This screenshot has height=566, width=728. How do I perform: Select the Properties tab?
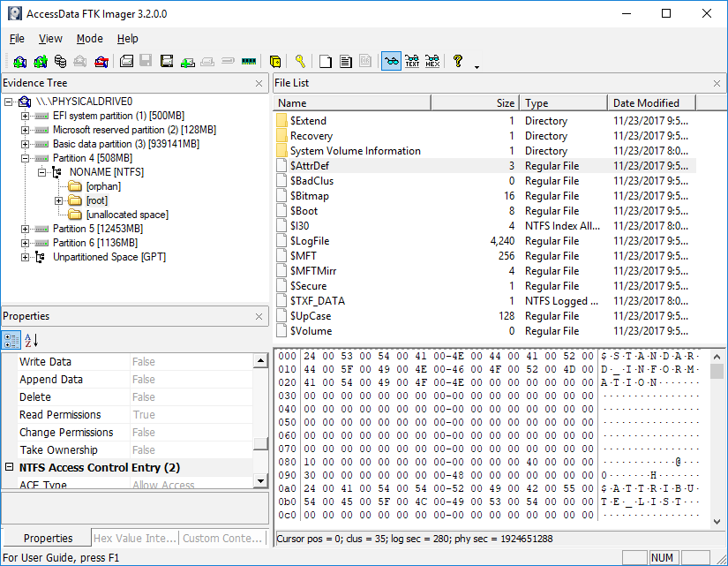coord(48,538)
